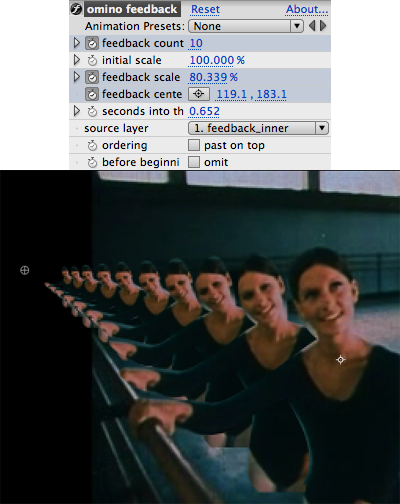The width and height of the screenshot is (400, 504).
Task: Go to previous animation preset arrow
Action: (312, 26)
